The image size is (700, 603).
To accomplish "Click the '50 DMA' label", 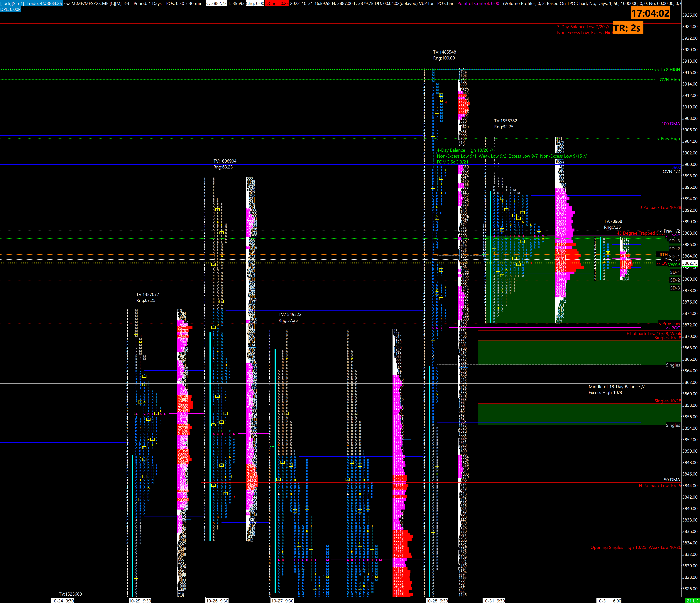I will coord(672,479).
